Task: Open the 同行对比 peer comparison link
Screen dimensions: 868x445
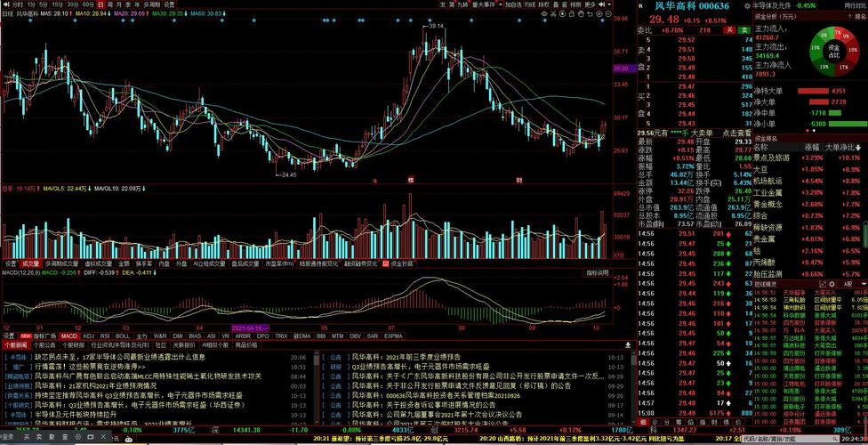Action: pyautogui.click(x=856, y=6)
